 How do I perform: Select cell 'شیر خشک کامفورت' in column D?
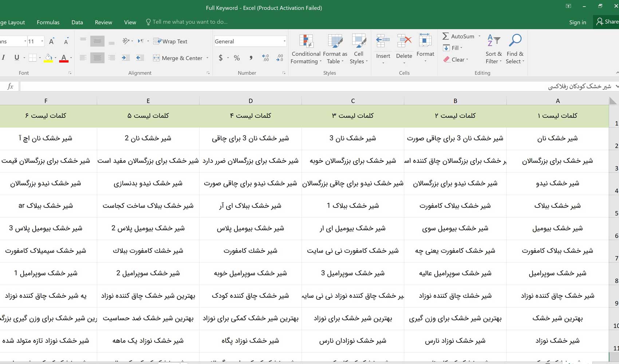(251, 251)
